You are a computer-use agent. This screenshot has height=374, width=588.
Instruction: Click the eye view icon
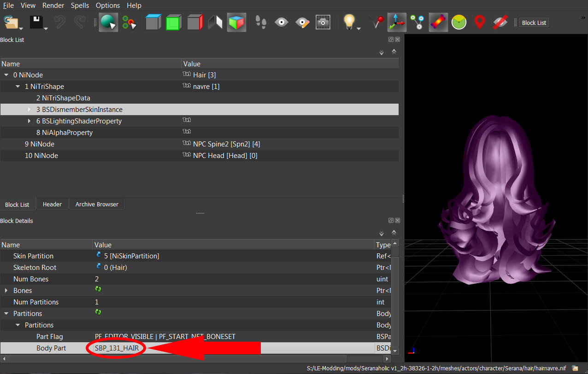click(281, 22)
